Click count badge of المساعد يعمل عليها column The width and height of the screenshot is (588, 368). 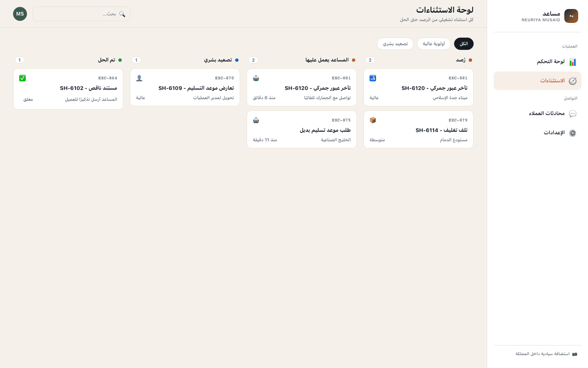click(x=254, y=60)
